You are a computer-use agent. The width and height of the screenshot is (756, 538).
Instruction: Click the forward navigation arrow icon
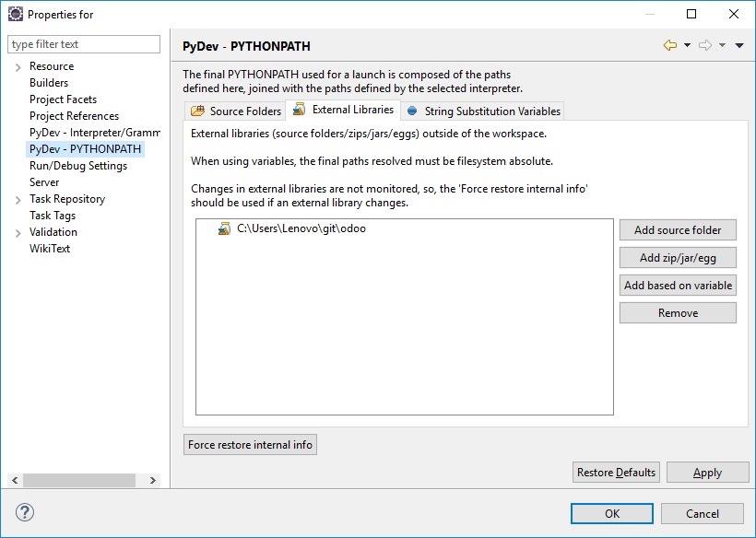click(x=705, y=46)
